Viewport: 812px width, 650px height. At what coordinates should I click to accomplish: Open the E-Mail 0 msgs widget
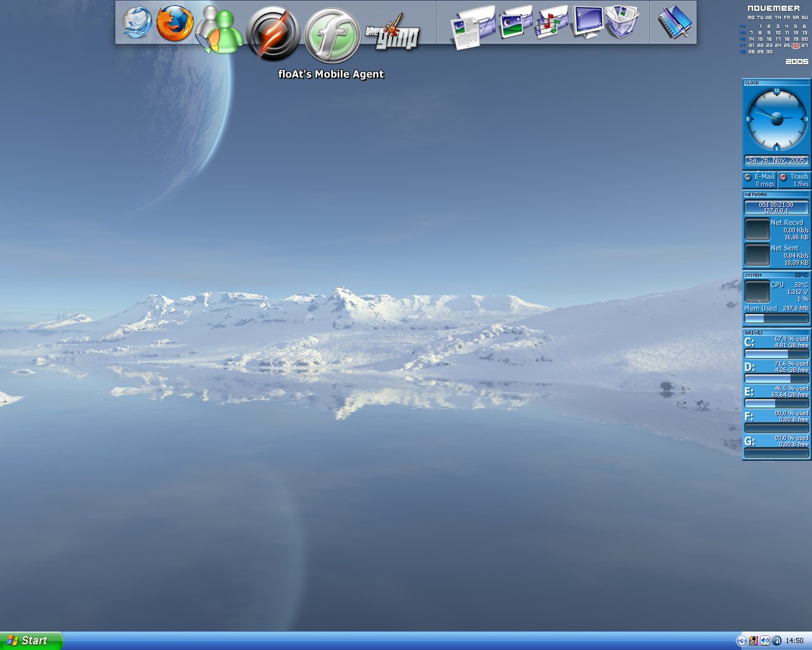tap(760, 180)
